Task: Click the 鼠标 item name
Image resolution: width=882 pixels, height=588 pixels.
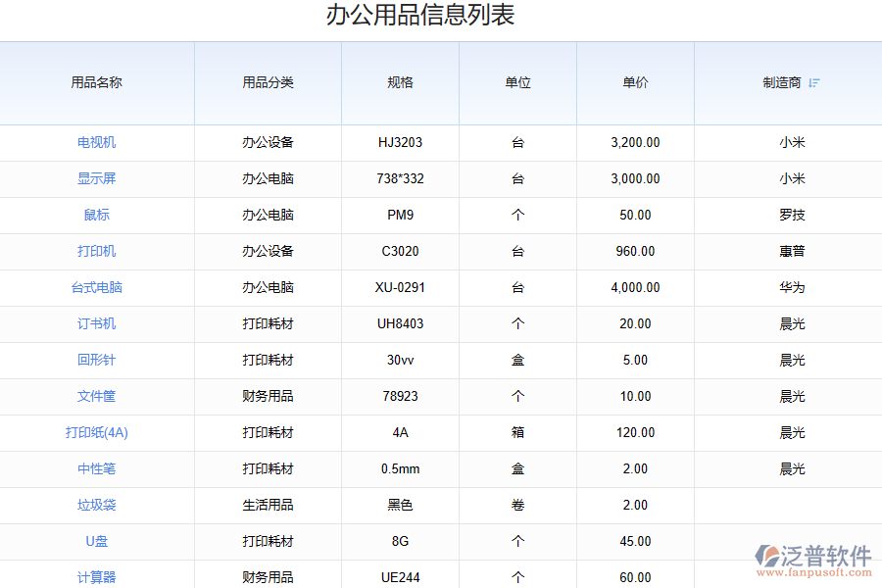Action: [x=97, y=215]
